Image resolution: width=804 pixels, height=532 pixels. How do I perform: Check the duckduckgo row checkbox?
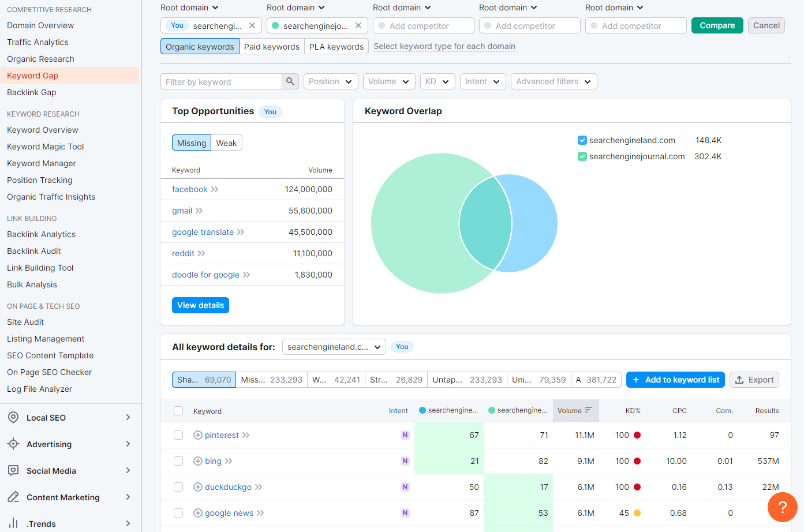178,487
